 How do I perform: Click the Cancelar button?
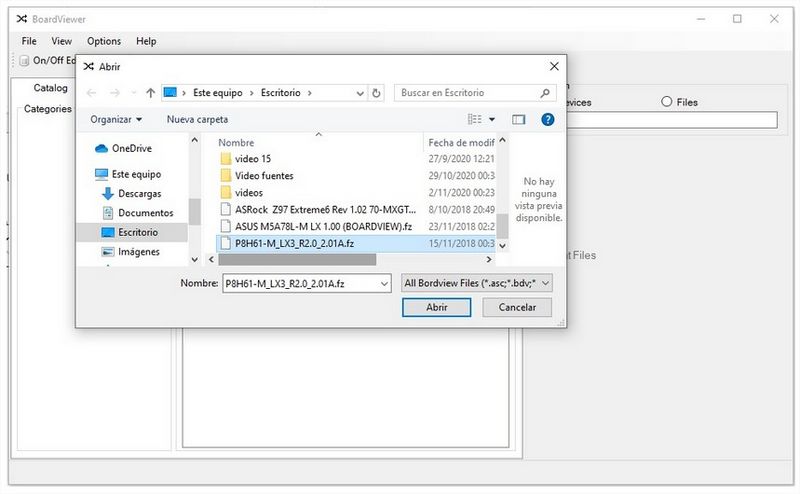coord(517,307)
